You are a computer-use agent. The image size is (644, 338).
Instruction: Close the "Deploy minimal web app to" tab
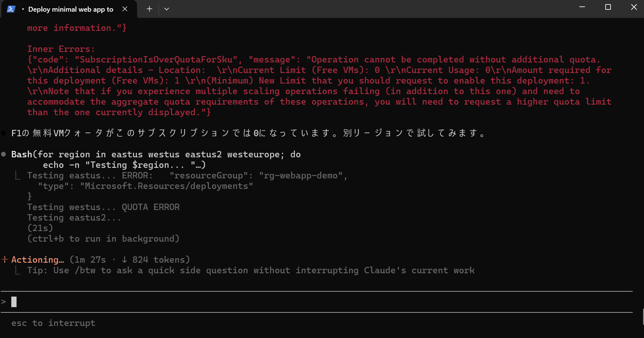[125, 9]
